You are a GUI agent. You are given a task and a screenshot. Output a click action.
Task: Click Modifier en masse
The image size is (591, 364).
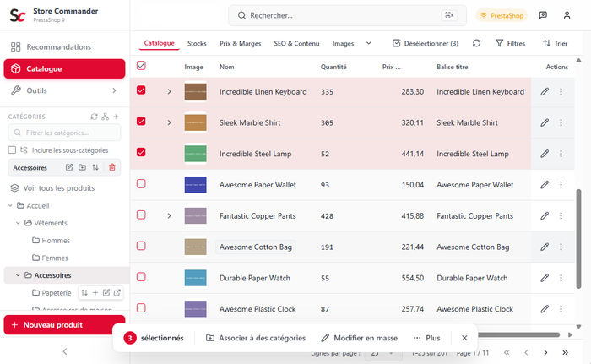[x=359, y=338]
